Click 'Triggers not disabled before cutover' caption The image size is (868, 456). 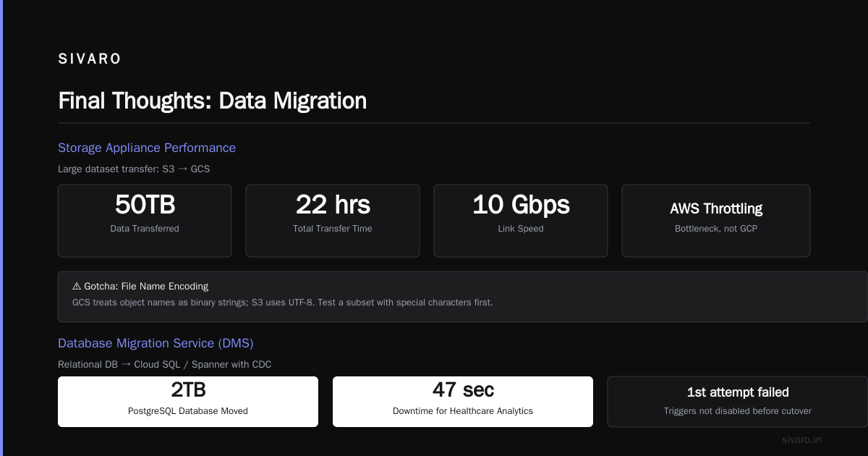click(x=738, y=410)
